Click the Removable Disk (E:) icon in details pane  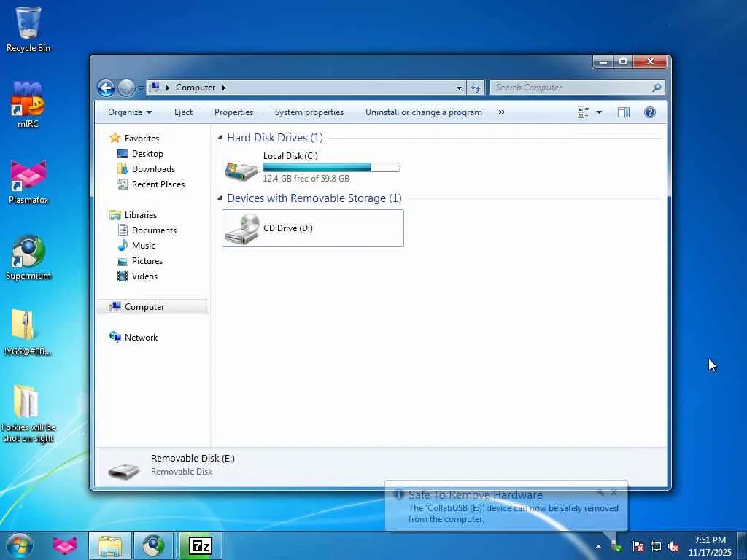[x=124, y=470]
